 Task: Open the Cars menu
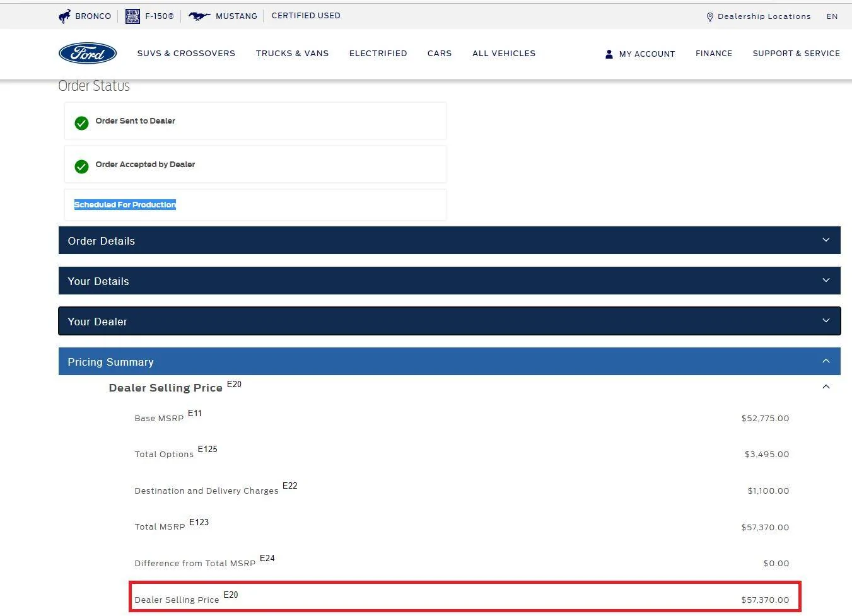440,54
